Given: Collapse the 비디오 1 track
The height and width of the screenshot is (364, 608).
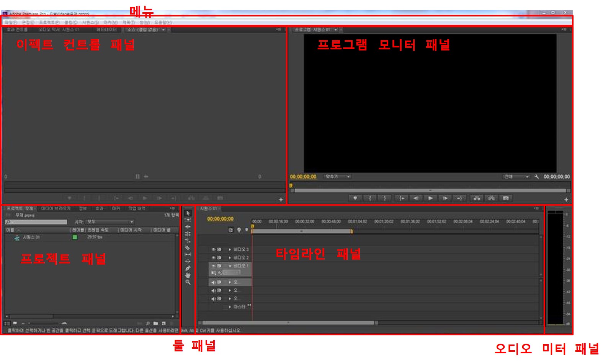Looking at the screenshot, I should coord(230,266).
